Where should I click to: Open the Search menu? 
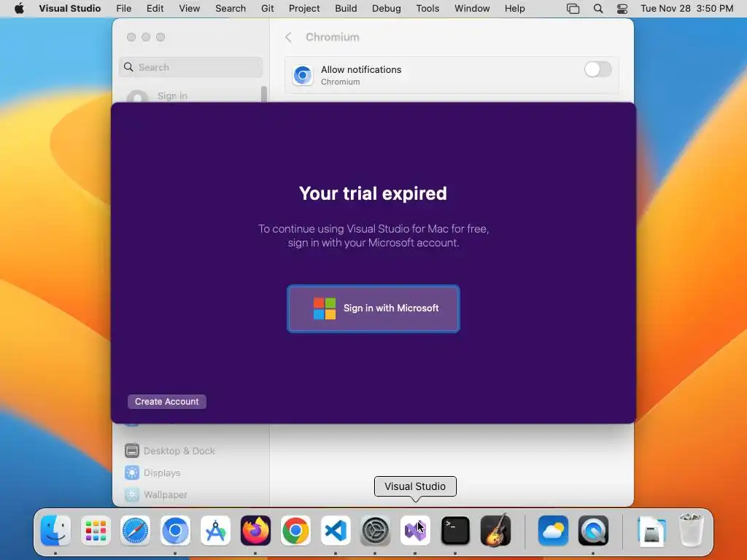point(231,8)
